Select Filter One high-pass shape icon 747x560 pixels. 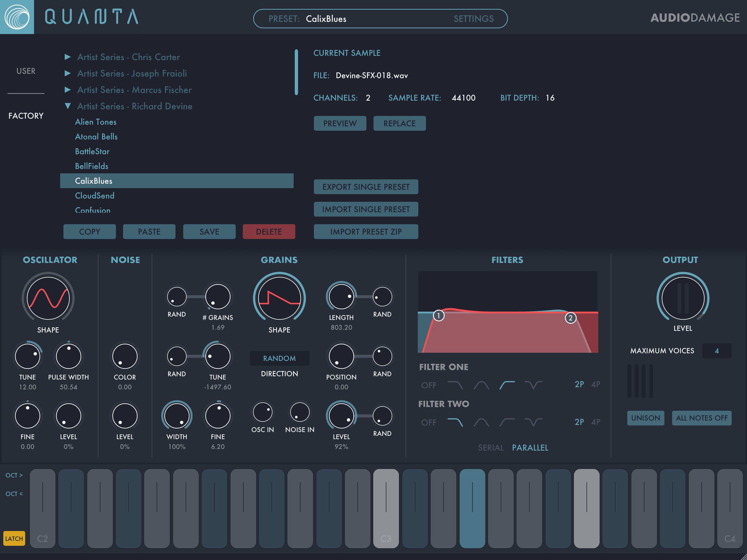tap(507, 385)
